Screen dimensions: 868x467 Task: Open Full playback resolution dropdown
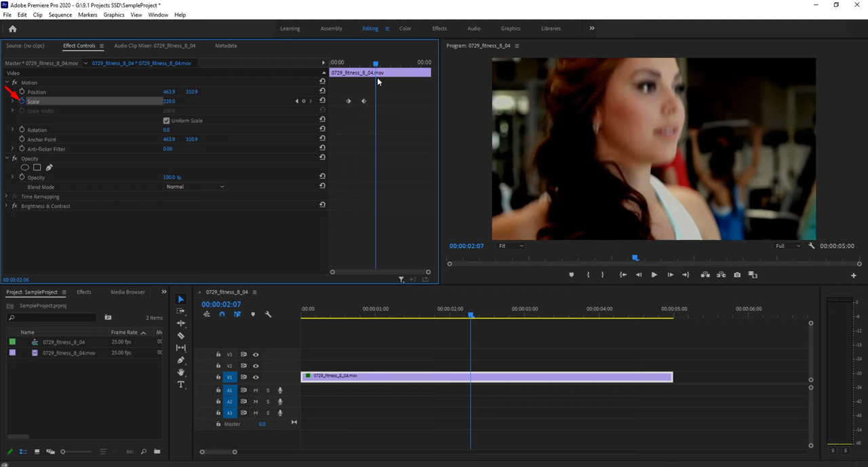click(x=788, y=245)
